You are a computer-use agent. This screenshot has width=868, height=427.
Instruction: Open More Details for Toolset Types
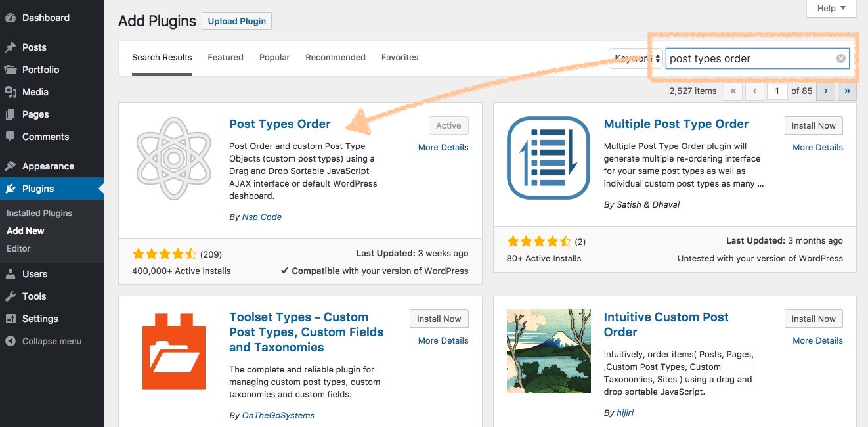point(443,341)
